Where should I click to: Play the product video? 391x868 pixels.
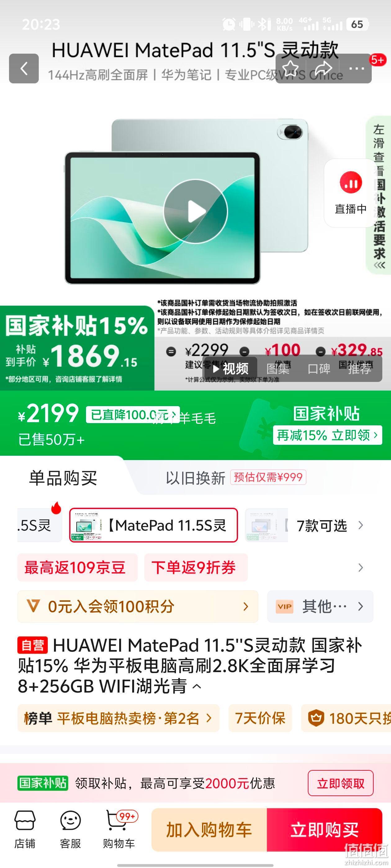[196, 211]
